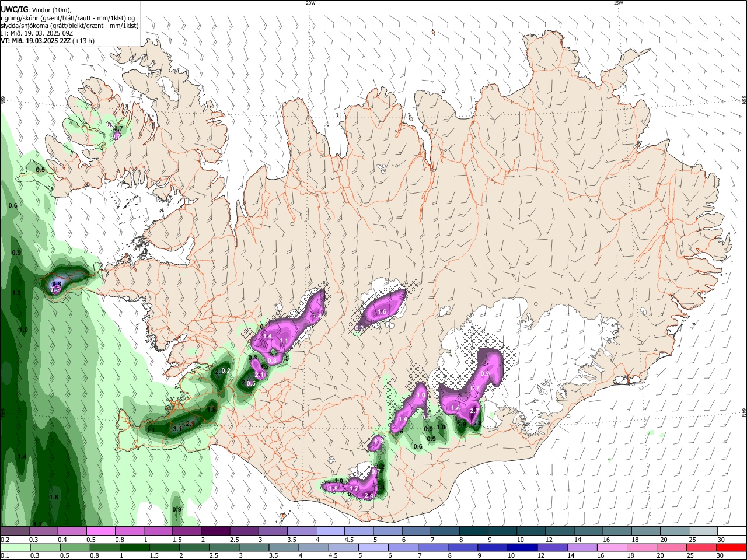This screenshot has width=747, height=560.
Task: Pick the upper legend swatch between 4 and 4.5
Action: 330,531
